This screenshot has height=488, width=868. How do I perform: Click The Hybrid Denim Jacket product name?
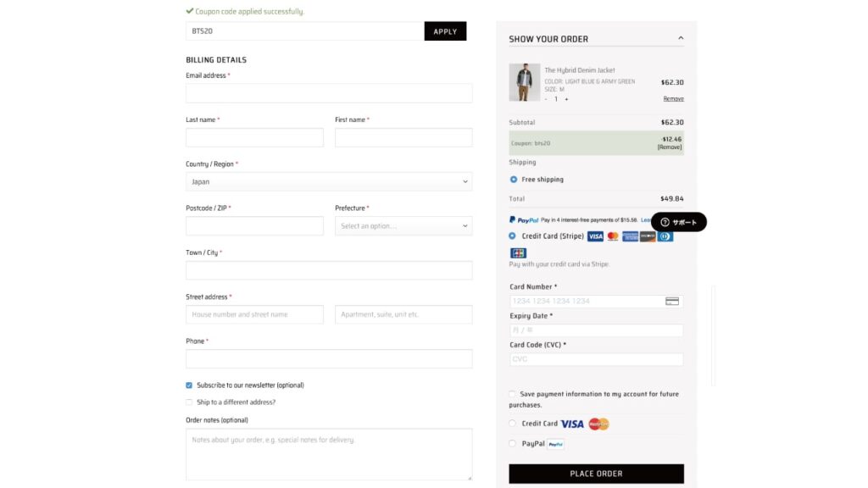(x=580, y=70)
